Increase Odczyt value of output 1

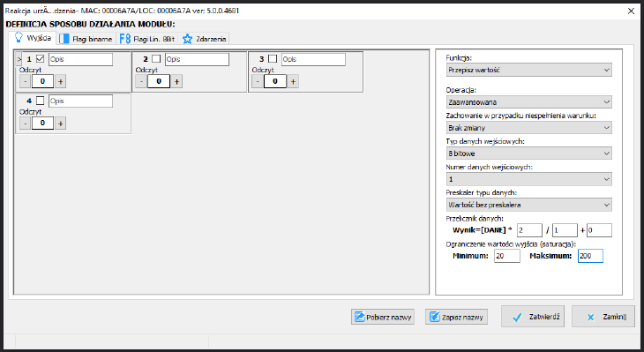point(60,81)
